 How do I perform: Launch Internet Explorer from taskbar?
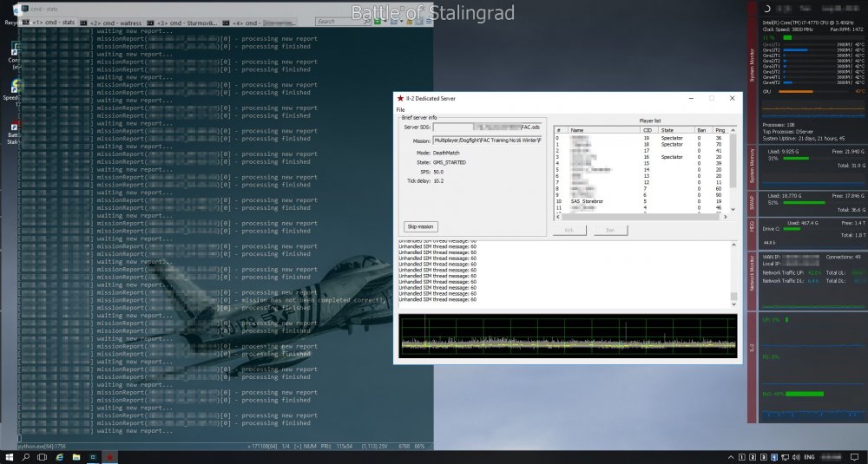tap(59, 457)
